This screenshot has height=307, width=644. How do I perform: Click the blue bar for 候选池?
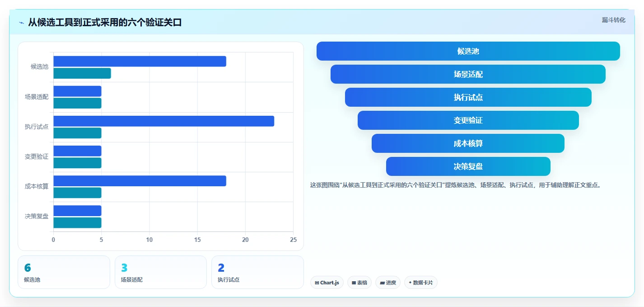(x=140, y=61)
